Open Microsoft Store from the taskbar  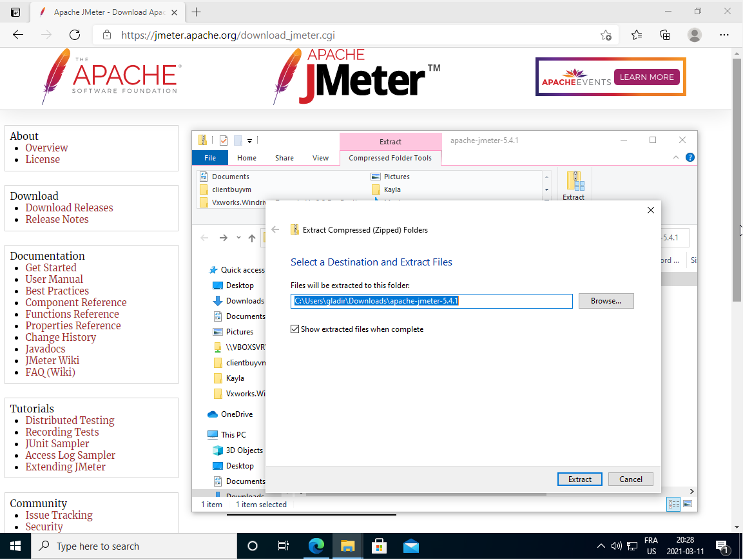click(379, 546)
